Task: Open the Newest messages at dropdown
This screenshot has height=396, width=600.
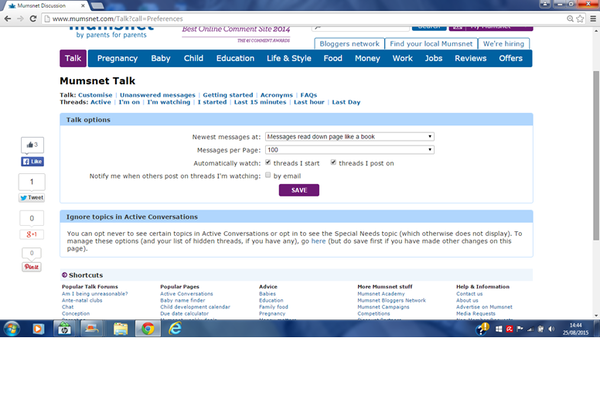Action: point(350,137)
